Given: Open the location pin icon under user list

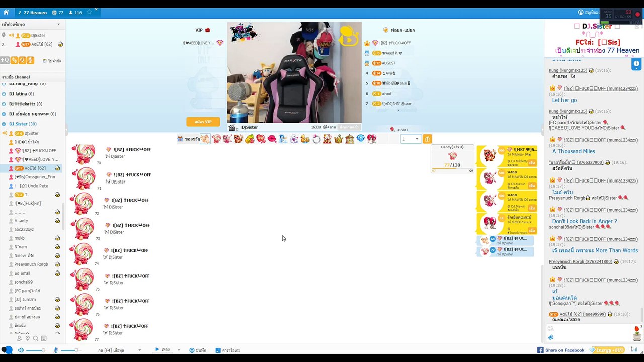Looking at the screenshot, I should click(x=28, y=338).
